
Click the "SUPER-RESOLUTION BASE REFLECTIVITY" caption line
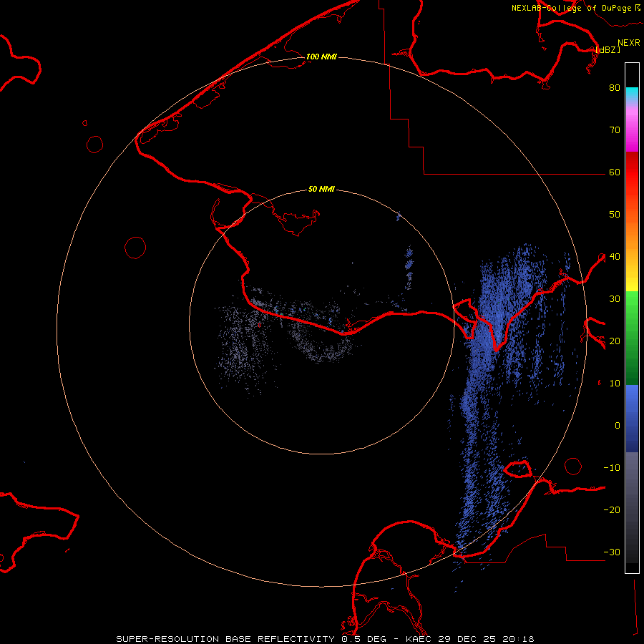[x=326, y=639]
